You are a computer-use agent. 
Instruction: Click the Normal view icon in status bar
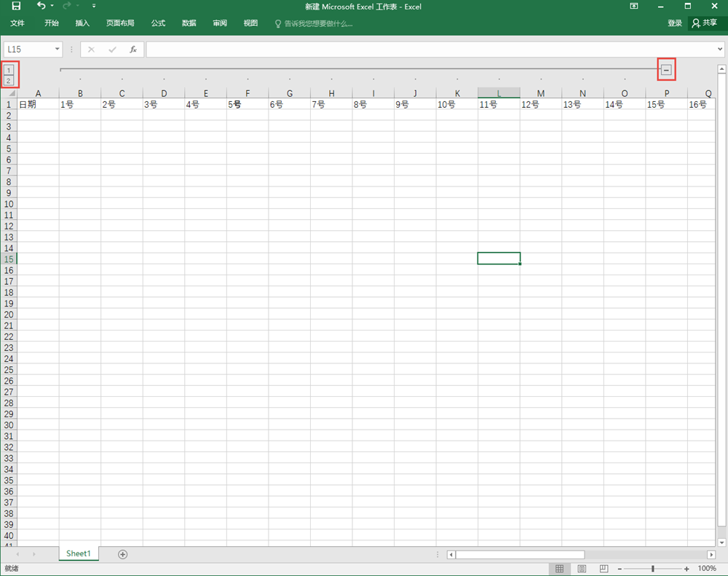pyautogui.click(x=559, y=569)
